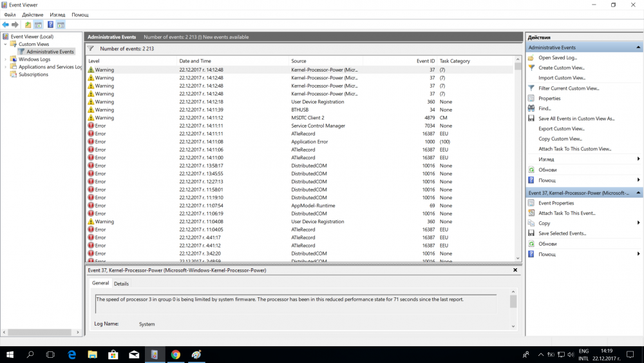
Task: Expand Copy submenu in Actions pane
Action: pos(638,223)
